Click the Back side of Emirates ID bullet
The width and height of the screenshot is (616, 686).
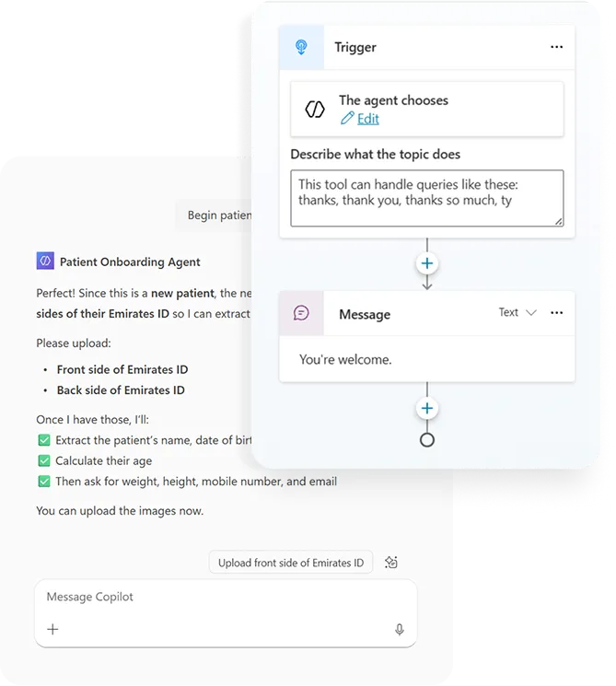[121, 390]
